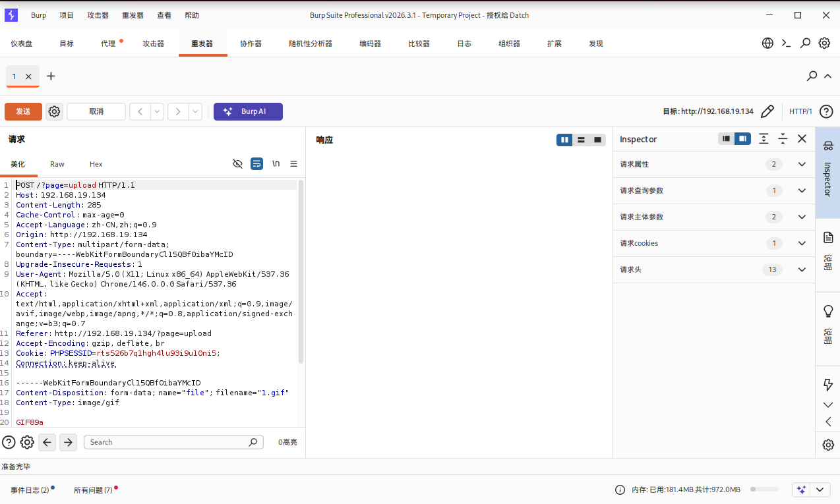
Task: Open the 代理 tab
Action: point(108,43)
